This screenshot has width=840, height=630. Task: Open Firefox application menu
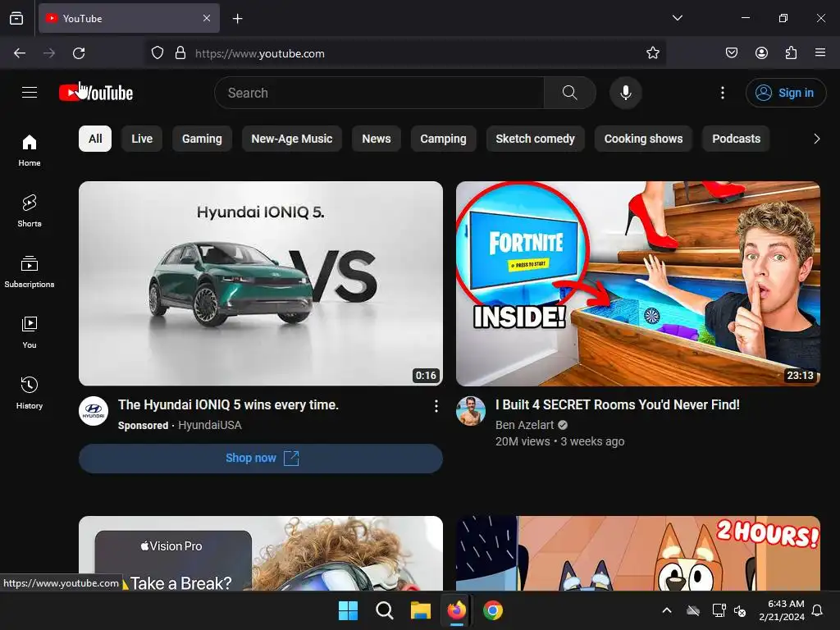click(x=820, y=53)
